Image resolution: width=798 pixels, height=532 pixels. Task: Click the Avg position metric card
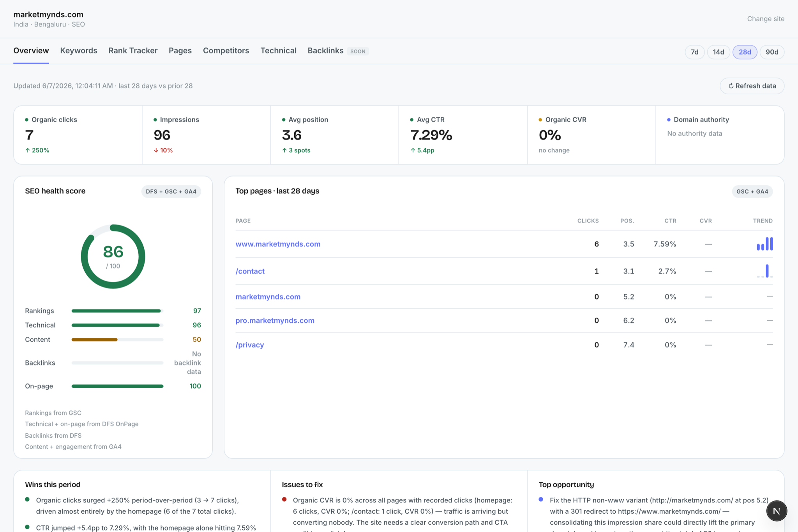tap(335, 135)
